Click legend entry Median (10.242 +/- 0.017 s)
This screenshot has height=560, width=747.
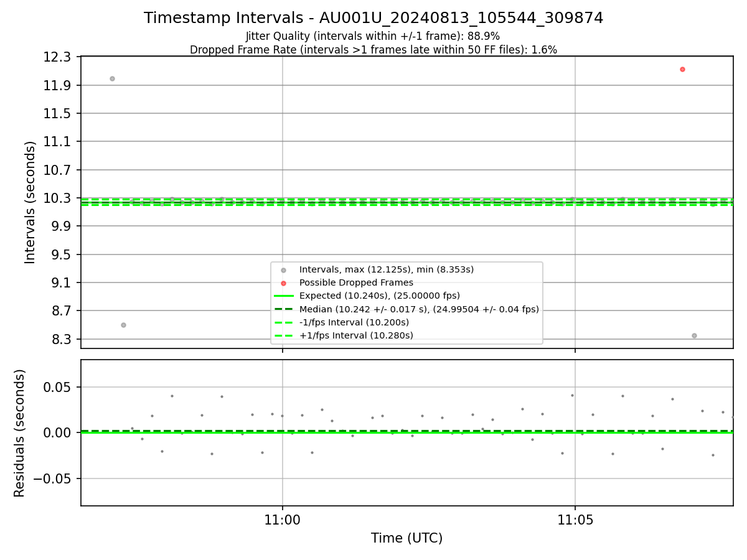click(419, 309)
